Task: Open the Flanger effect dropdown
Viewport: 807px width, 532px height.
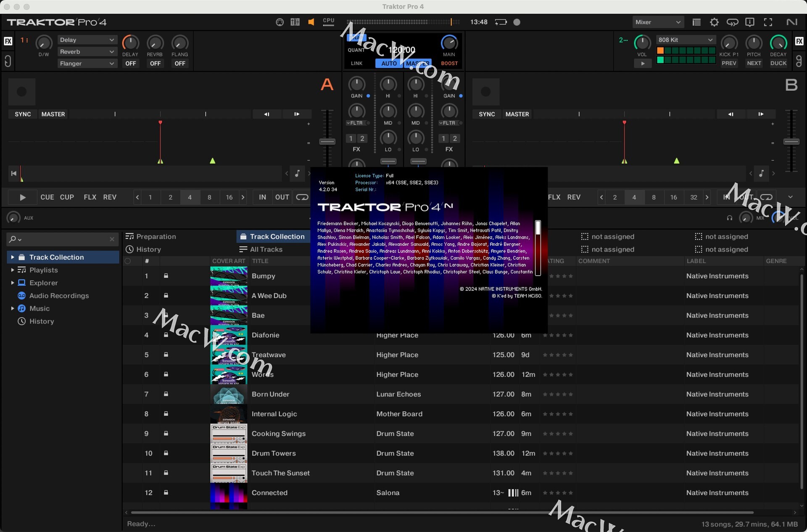Action: (87, 63)
